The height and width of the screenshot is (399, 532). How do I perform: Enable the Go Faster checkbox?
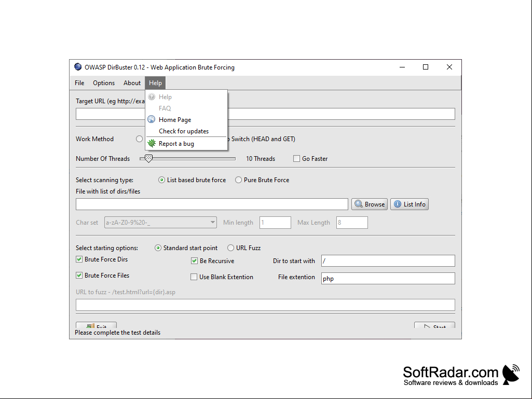click(x=296, y=158)
